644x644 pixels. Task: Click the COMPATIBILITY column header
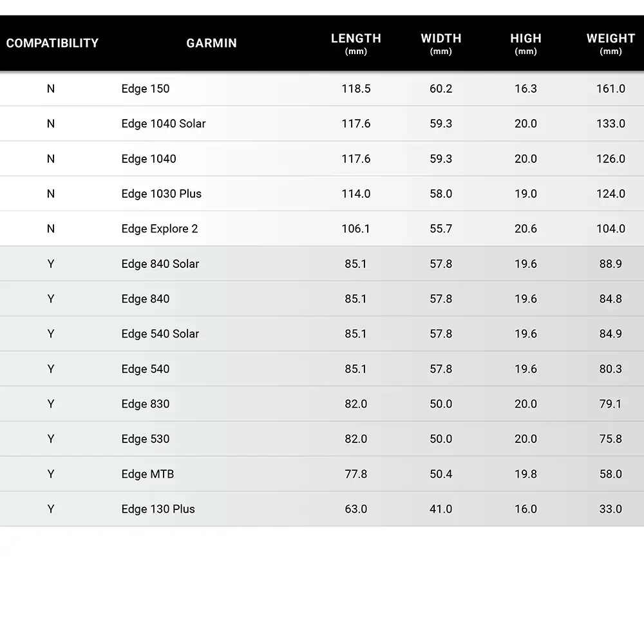point(52,43)
